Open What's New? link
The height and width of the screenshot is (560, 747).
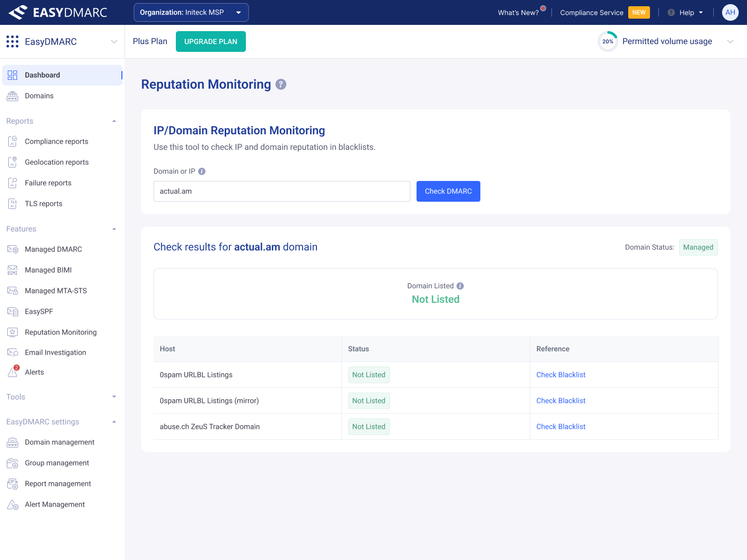pos(518,12)
